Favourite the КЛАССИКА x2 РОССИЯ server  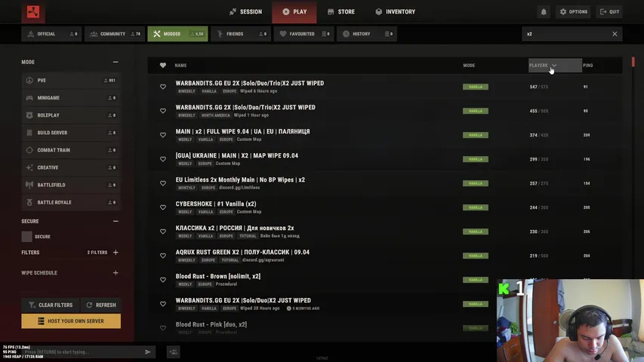tap(163, 232)
